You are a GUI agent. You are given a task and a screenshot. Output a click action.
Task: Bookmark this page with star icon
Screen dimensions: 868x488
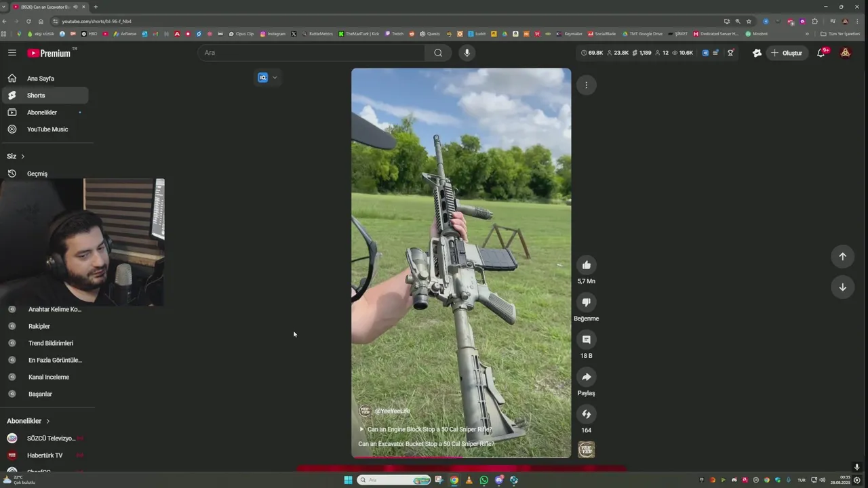point(749,22)
